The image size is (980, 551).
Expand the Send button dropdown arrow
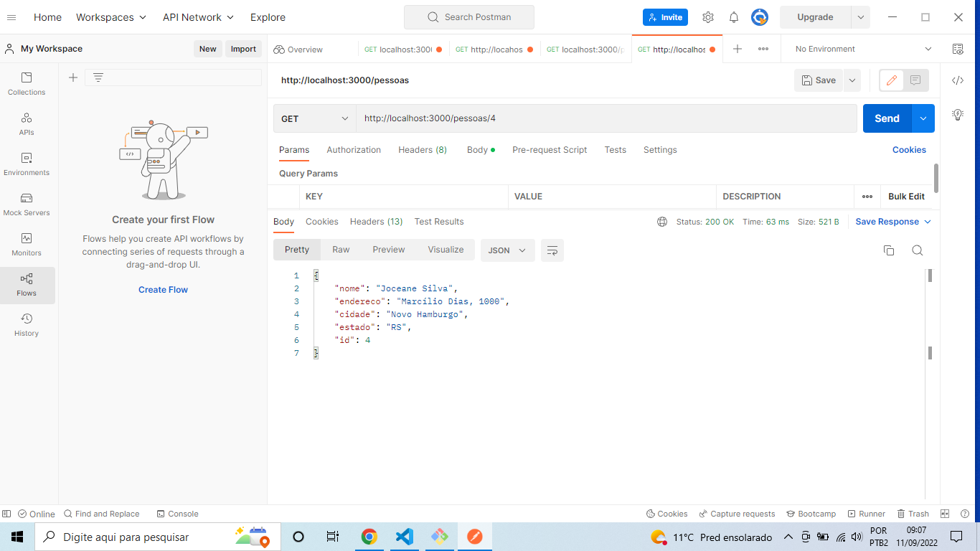coord(923,118)
